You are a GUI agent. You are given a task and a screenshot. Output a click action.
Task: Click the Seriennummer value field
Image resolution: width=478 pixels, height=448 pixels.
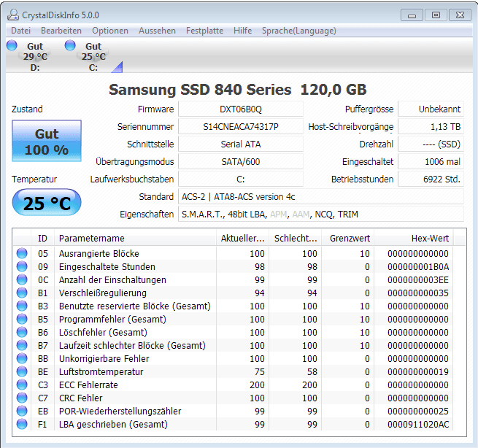[x=240, y=126]
